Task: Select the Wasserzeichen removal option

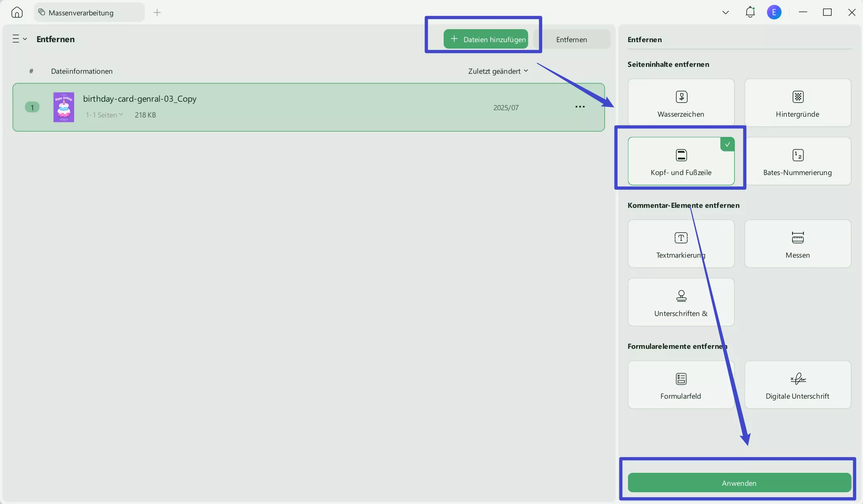Action: tap(681, 103)
